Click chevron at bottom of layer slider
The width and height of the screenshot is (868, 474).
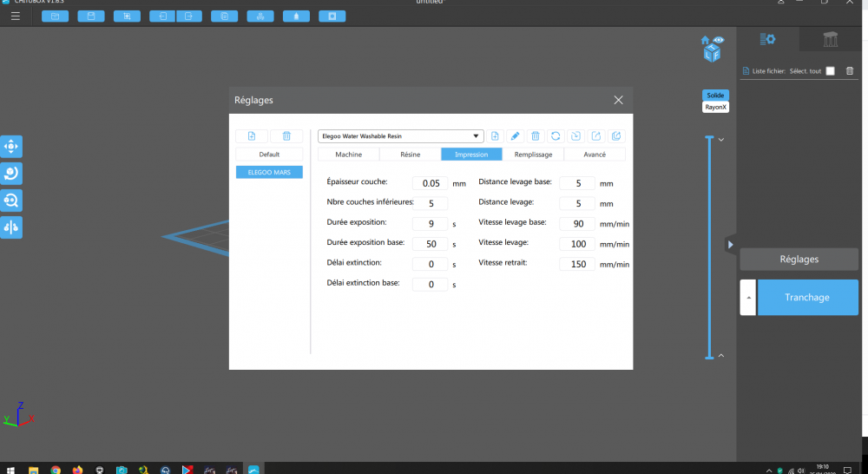tap(721, 356)
